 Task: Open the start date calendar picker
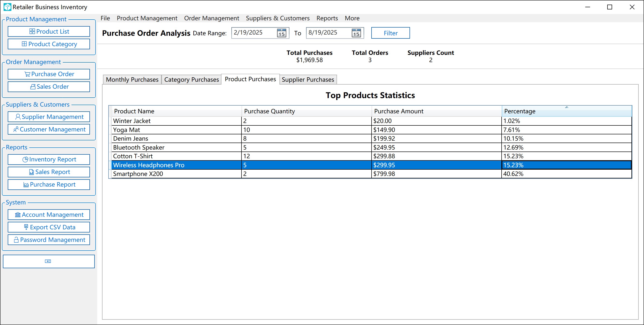(281, 33)
